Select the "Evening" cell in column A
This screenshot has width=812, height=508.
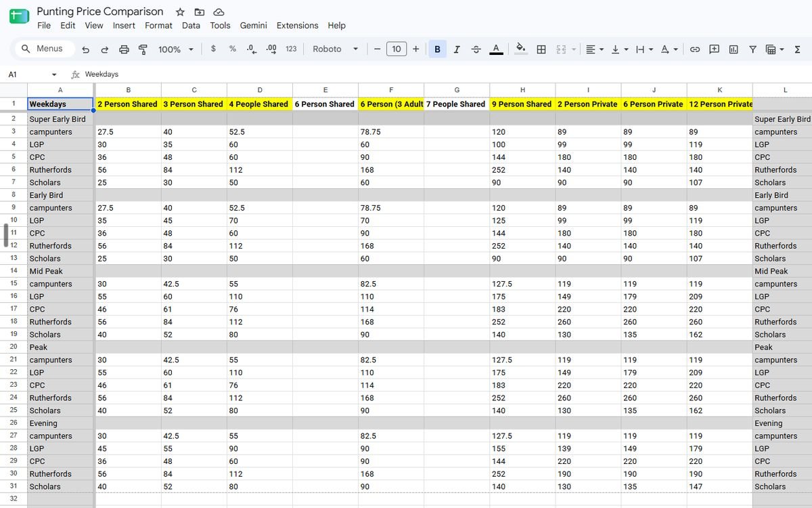(60, 423)
